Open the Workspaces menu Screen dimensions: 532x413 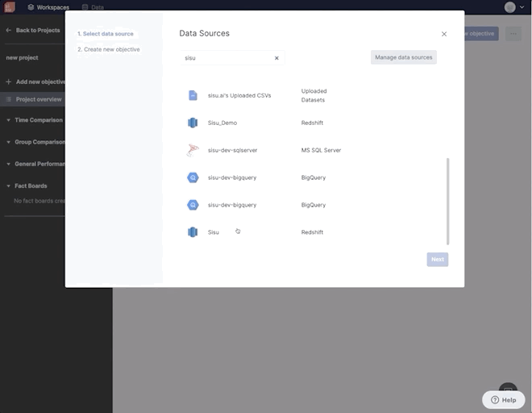click(48, 7)
